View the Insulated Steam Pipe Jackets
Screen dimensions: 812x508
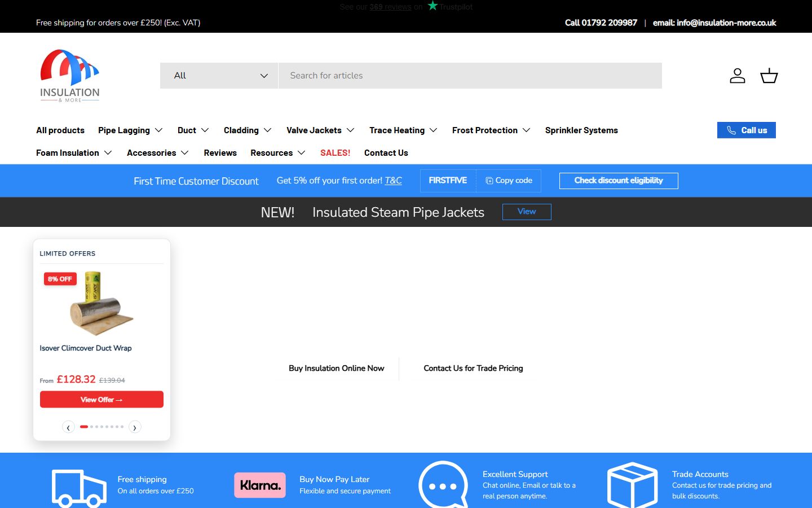pyautogui.click(x=527, y=212)
